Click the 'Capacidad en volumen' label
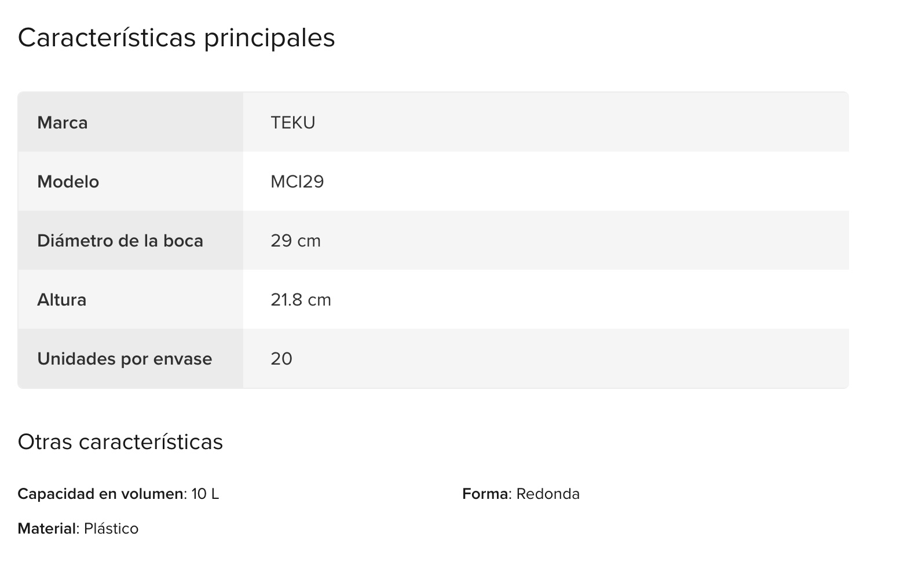Screen dimensions: 900x588 100,494
